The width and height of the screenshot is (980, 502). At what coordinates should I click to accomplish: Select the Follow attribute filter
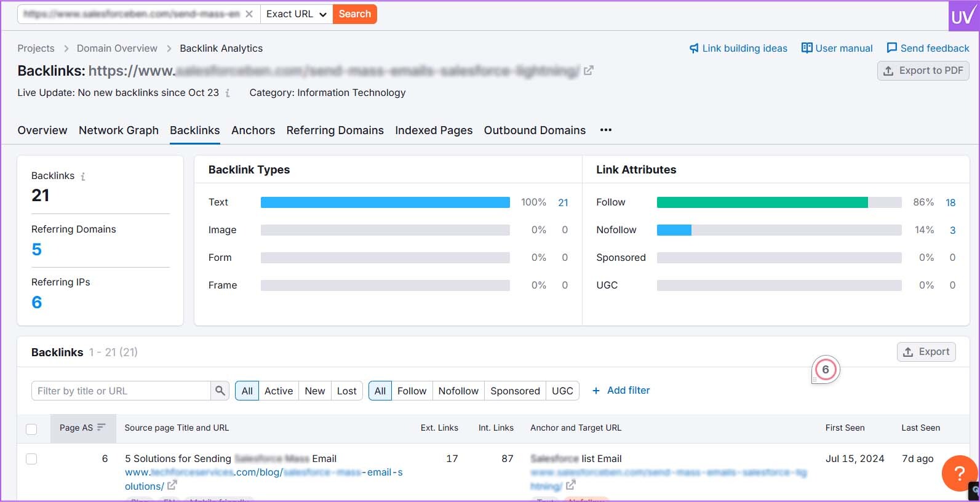coord(412,391)
